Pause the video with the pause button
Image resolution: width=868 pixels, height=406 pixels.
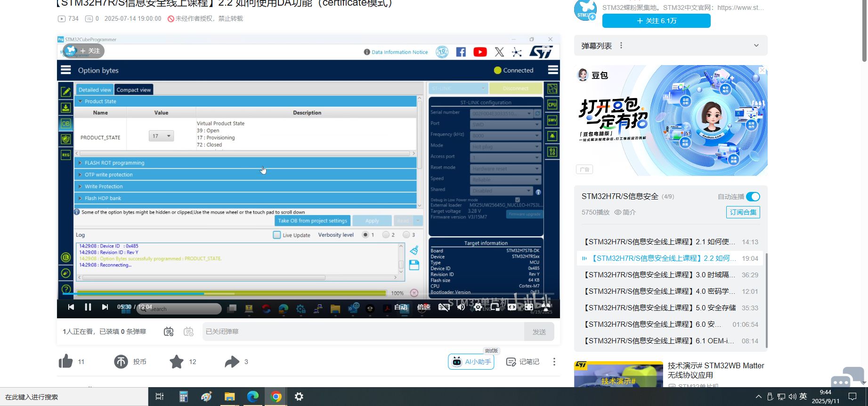88,307
